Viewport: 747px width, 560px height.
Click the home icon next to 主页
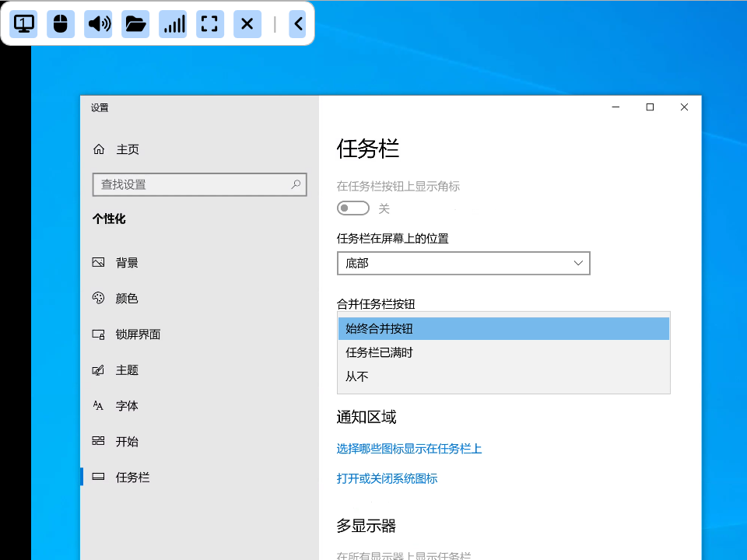coord(99,149)
